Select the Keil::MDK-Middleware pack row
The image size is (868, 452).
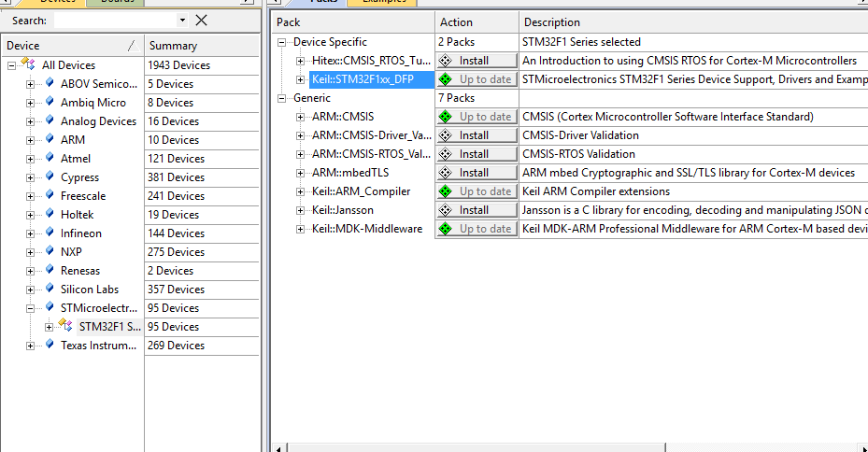(367, 229)
